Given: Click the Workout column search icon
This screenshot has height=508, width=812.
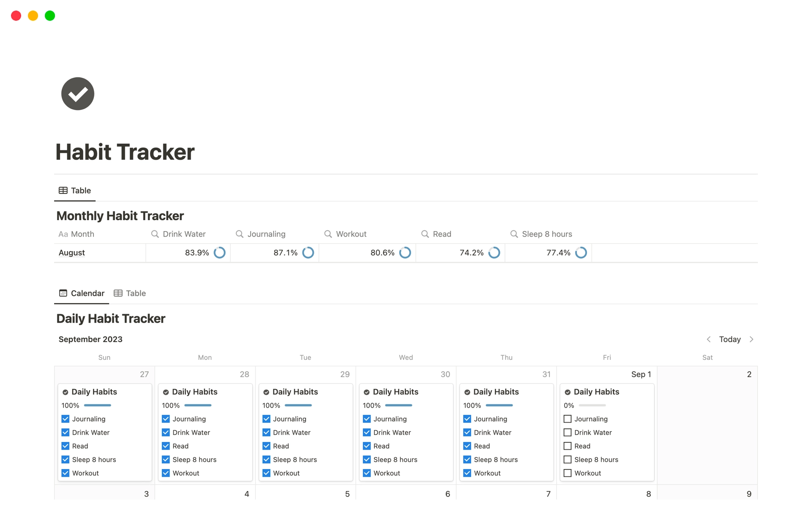Looking at the screenshot, I should tap(328, 233).
